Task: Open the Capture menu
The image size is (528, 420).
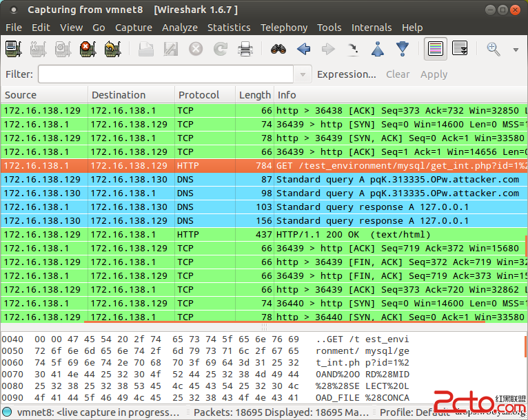Action: click(x=134, y=28)
